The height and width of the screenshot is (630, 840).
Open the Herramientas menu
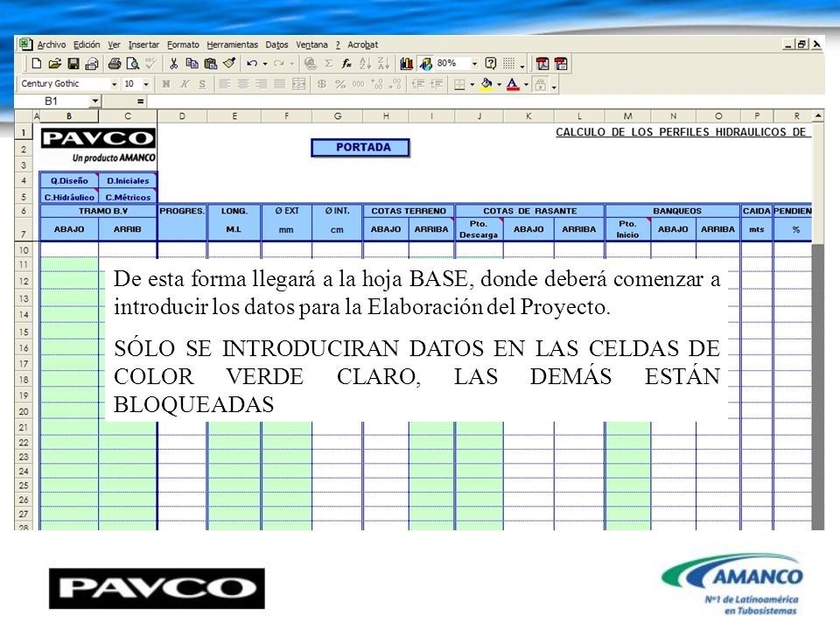coord(233,45)
